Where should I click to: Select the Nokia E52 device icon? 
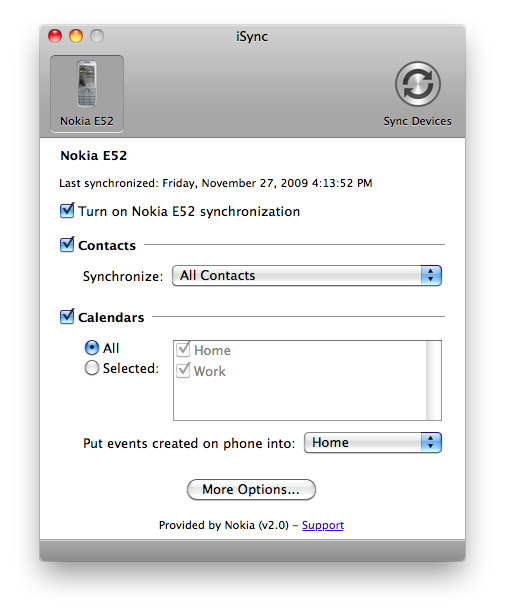click(x=87, y=94)
